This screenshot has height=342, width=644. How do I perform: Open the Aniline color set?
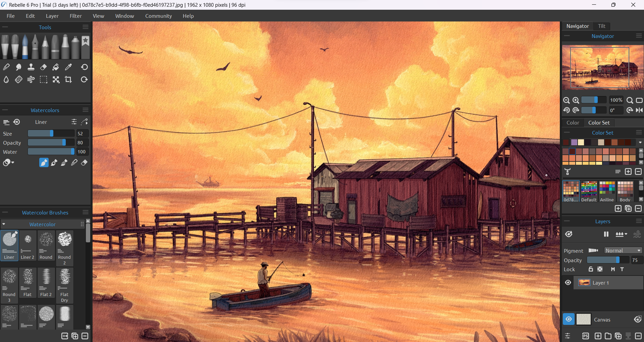607,191
